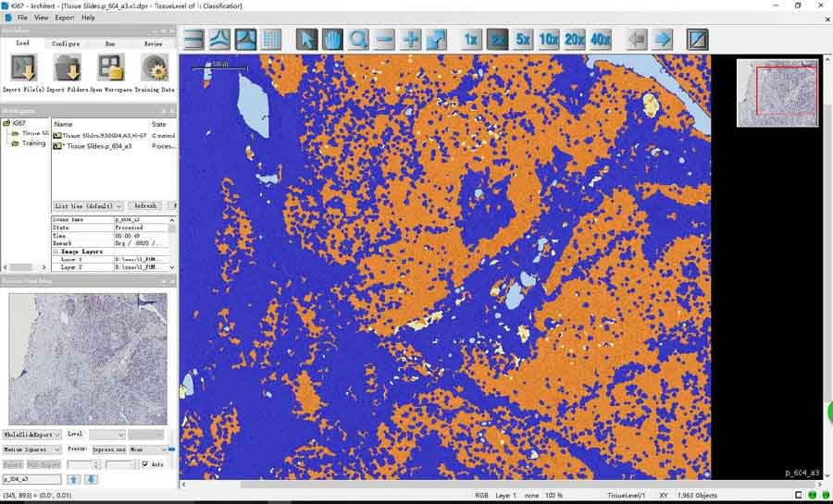This screenshot has width=833, height=504.
Task: Click the slide overview thumbnail in top-right
Action: coord(777,92)
